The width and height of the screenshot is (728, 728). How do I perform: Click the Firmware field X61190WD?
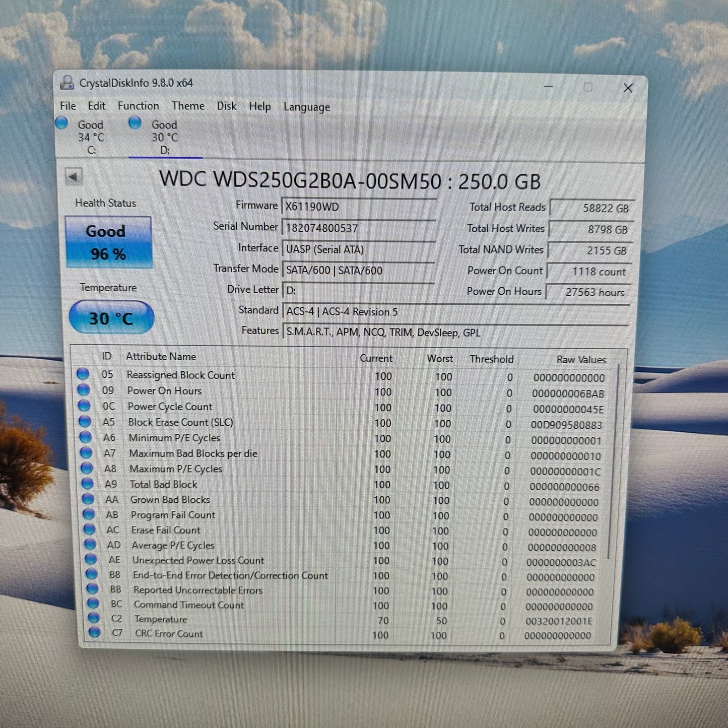tap(358, 207)
